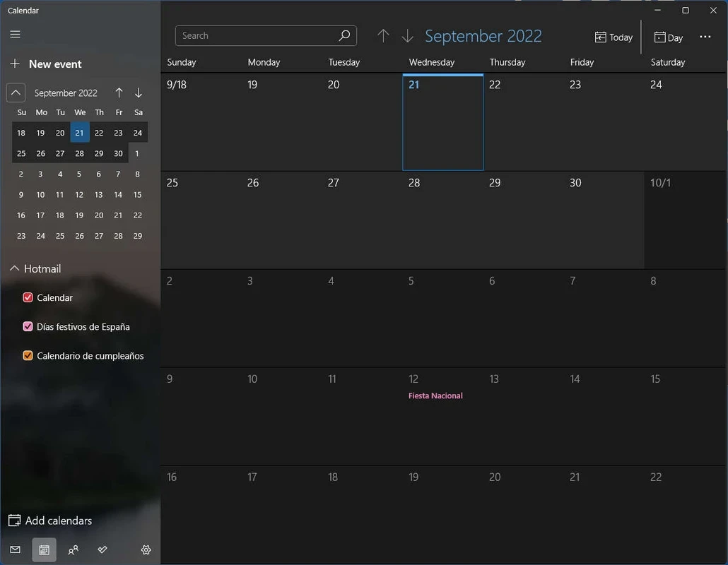
Task: Click the Day view icon
Action: pos(659,37)
